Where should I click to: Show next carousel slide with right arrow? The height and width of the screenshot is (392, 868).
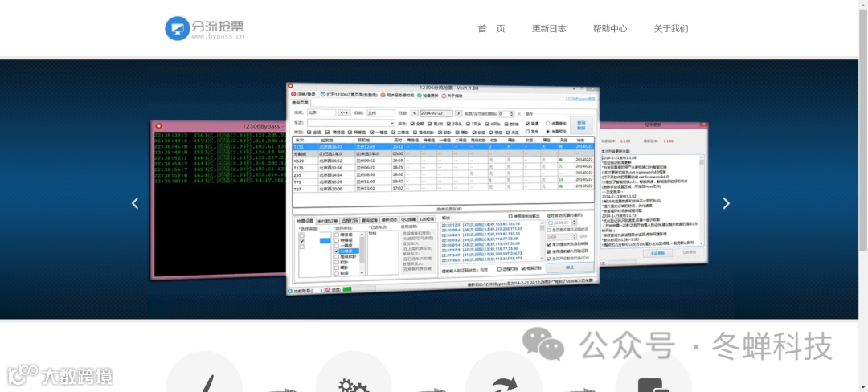[x=727, y=203]
